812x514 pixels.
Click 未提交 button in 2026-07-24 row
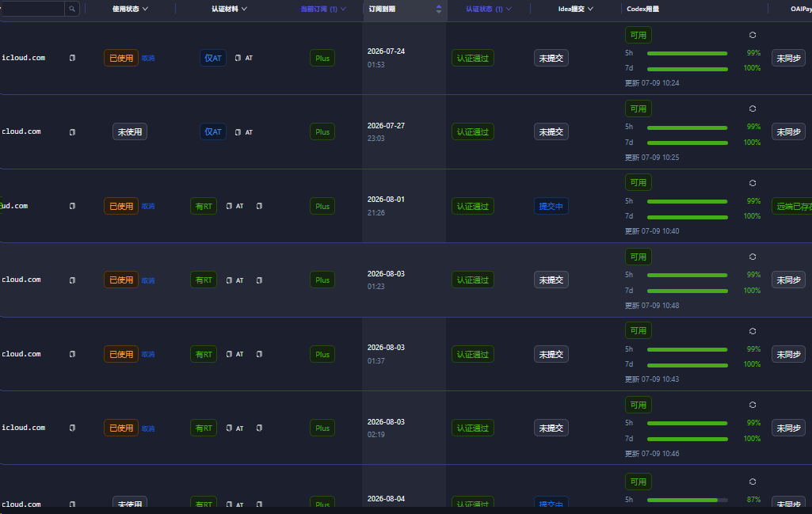551,58
